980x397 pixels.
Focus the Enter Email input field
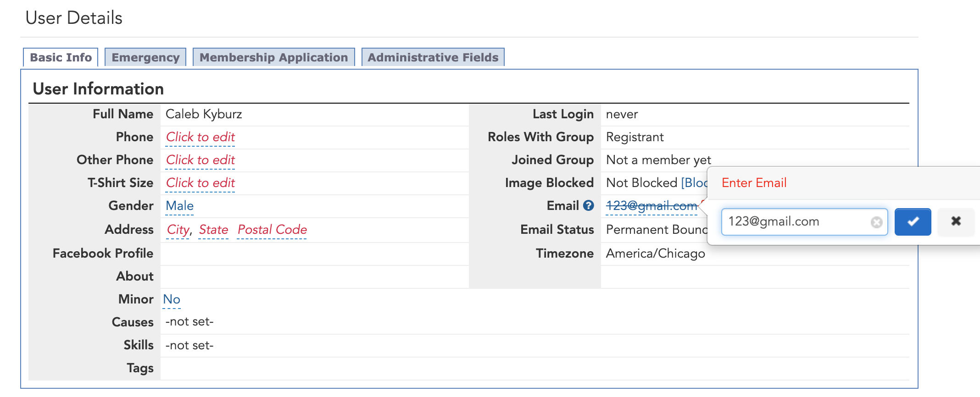coord(796,222)
